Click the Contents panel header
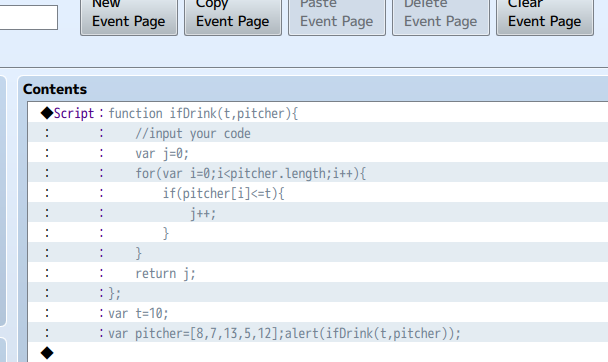The image size is (608, 362). (x=55, y=89)
